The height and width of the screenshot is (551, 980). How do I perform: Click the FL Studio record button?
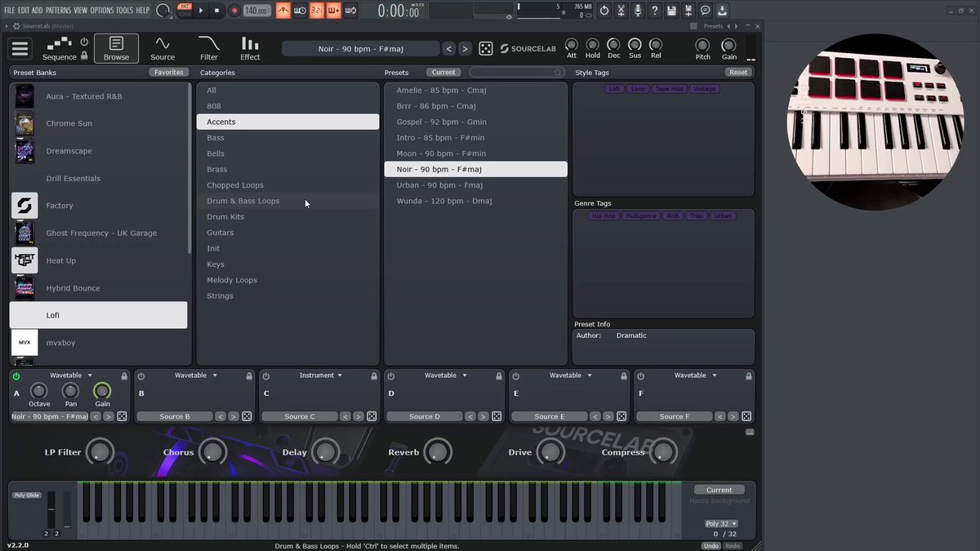pos(234,11)
